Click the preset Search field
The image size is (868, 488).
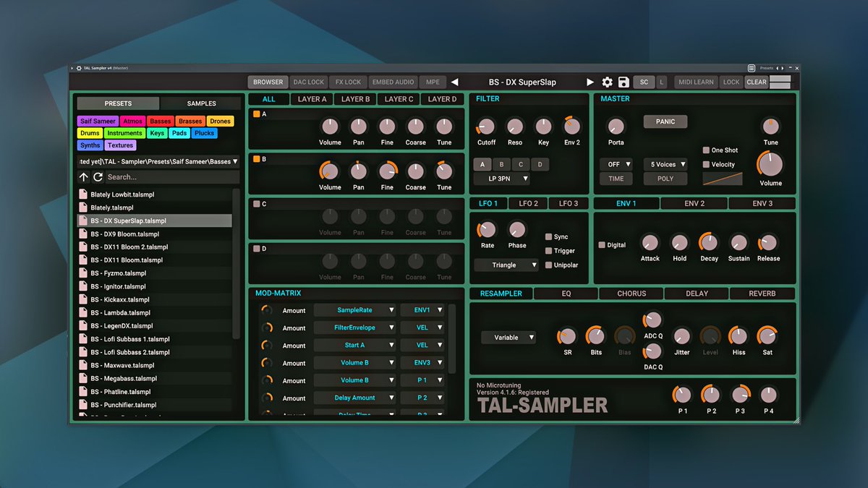pyautogui.click(x=171, y=177)
